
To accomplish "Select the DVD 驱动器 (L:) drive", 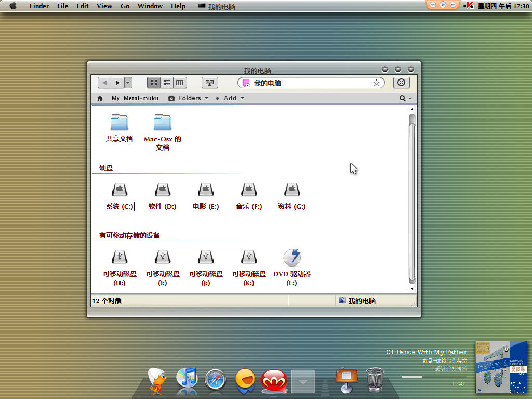I will point(292,268).
